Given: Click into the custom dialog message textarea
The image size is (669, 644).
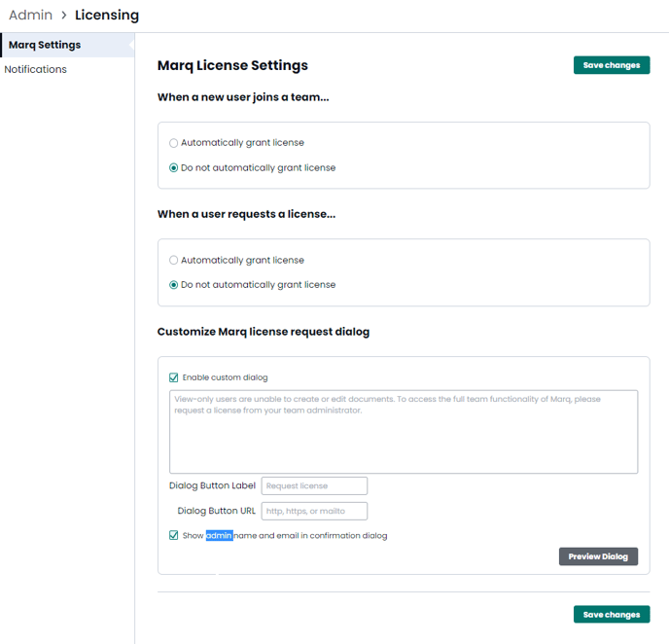Looking at the screenshot, I should (x=404, y=432).
